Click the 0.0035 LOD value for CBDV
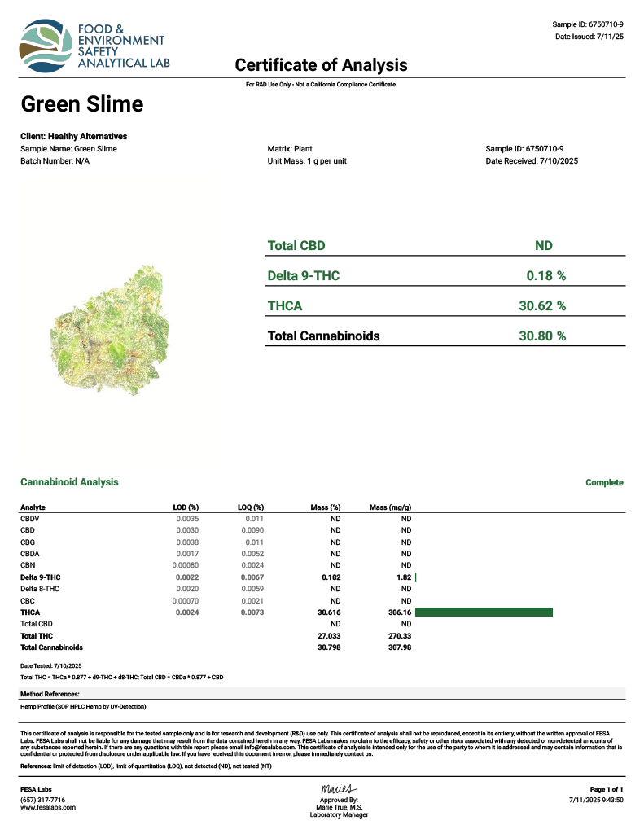Screen dimensions: 644x834 click(187, 519)
